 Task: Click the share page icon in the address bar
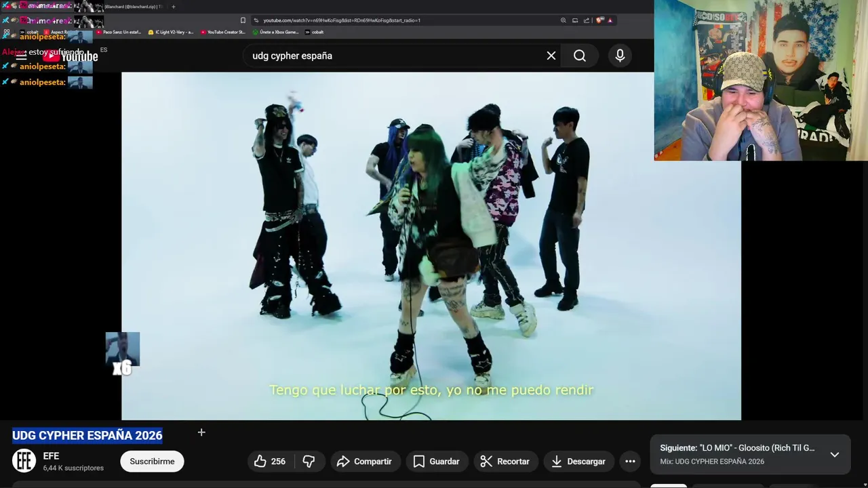(x=587, y=20)
